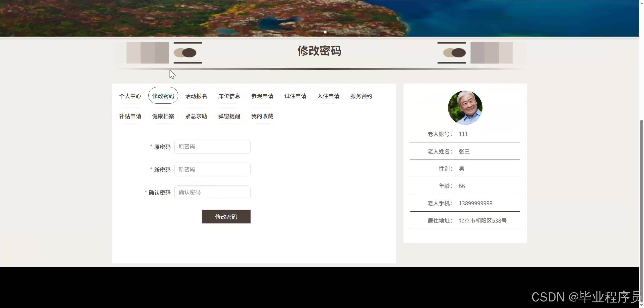Switch to the 入住申请 tab
The height and width of the screenshot is (308, 644).
tap(328, 96)
